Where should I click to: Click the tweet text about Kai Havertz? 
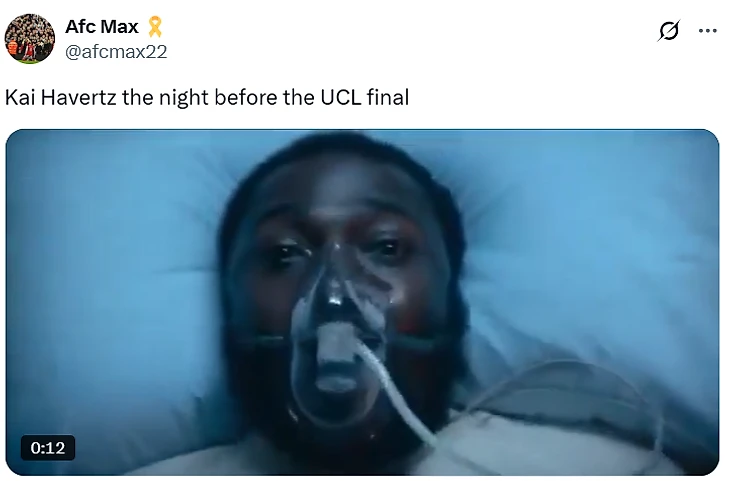click(207, 98)
